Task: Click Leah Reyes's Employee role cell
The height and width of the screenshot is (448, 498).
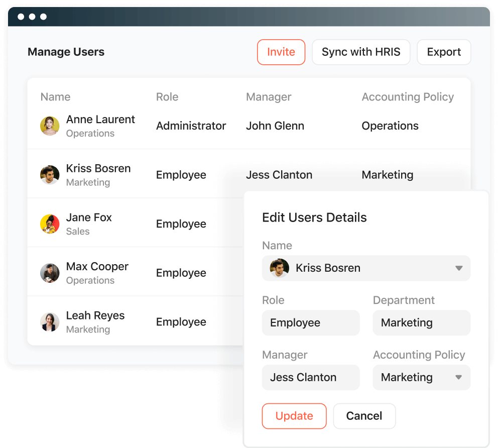Action: [181, 322]
